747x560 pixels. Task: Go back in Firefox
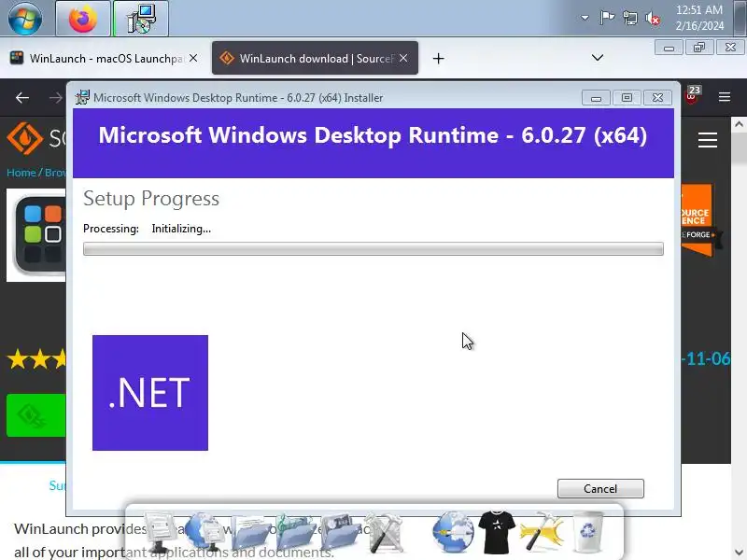22,98
